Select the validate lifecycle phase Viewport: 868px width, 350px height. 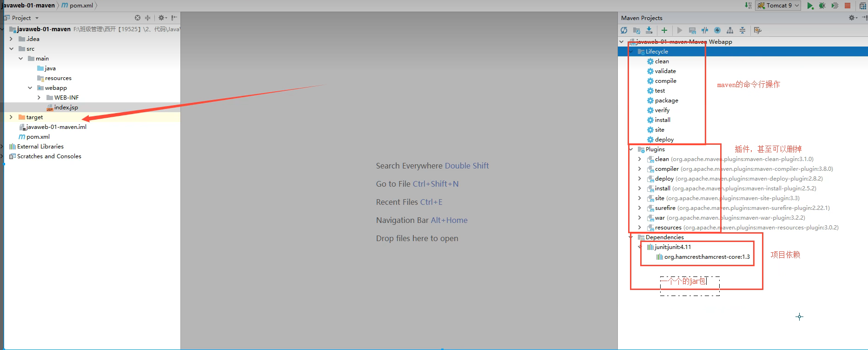tap(661, 71)
